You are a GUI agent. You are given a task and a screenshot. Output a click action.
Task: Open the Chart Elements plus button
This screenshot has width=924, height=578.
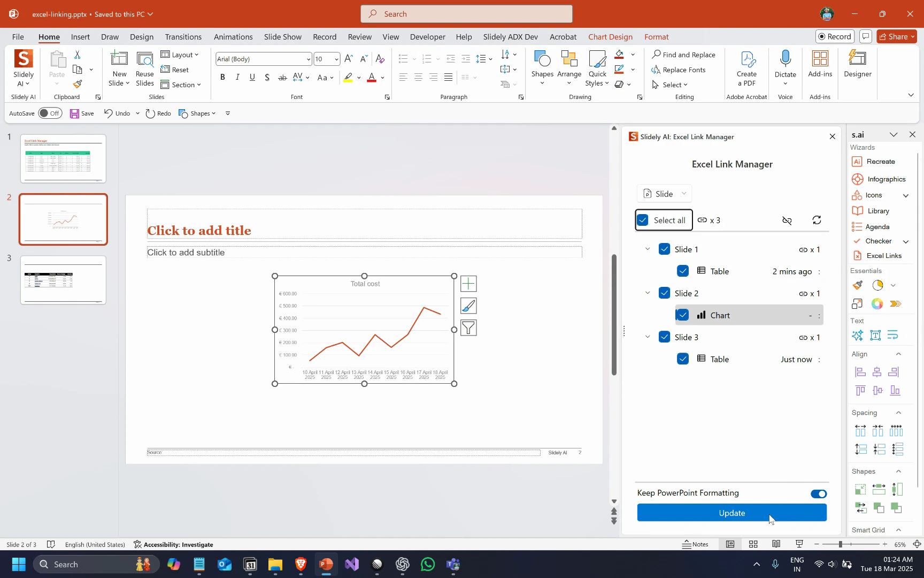pyautogui.click(x=468, y=284)
